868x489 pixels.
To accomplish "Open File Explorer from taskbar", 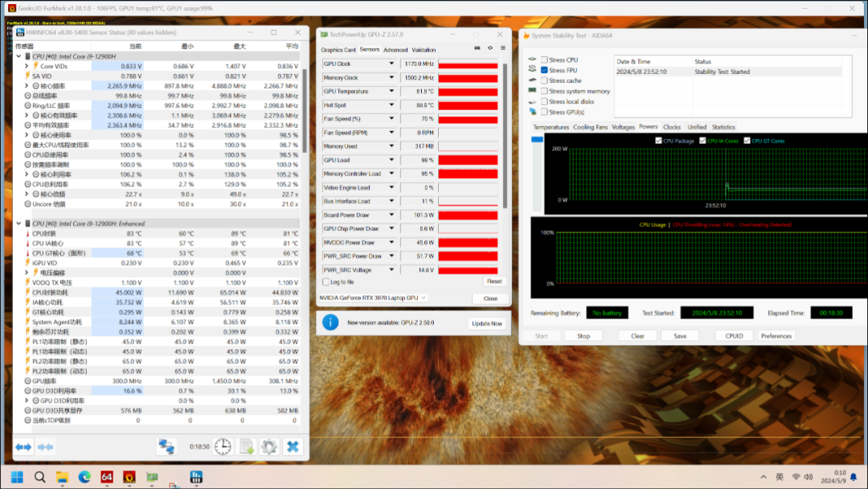I will (62, 477).
